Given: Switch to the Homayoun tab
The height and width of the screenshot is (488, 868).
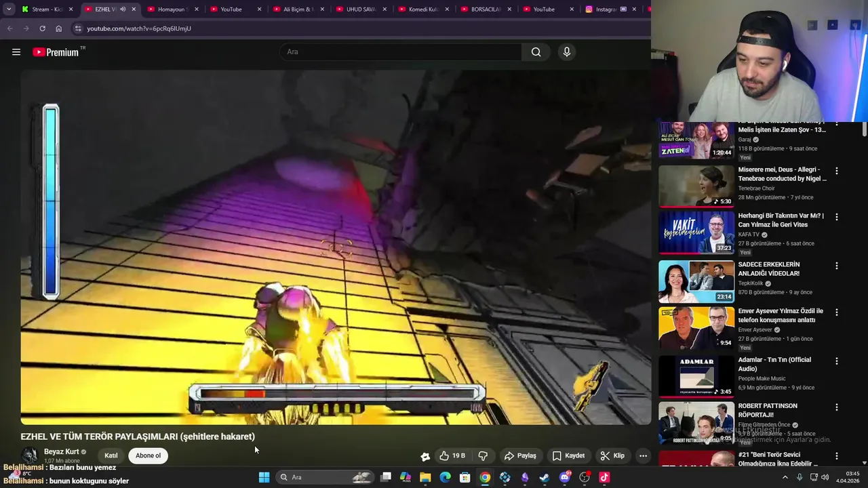Looking at the screenshot, I should (173, 9).
